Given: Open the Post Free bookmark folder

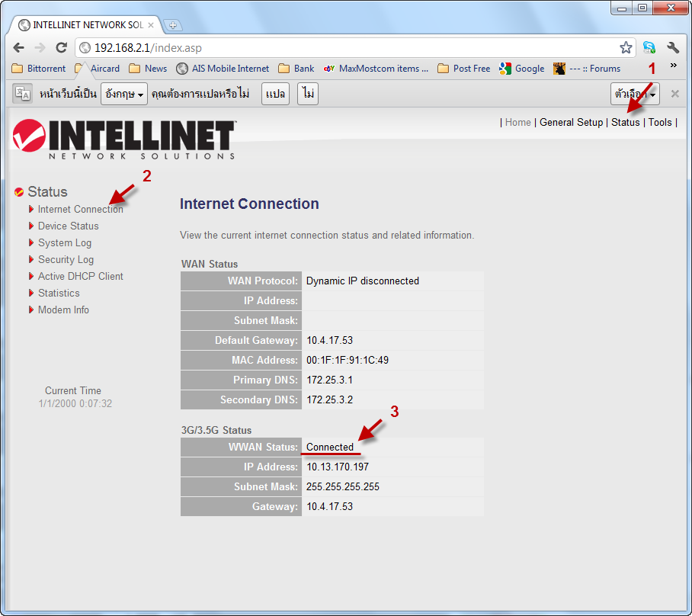Looking at the screenshot, I should 464,69.
